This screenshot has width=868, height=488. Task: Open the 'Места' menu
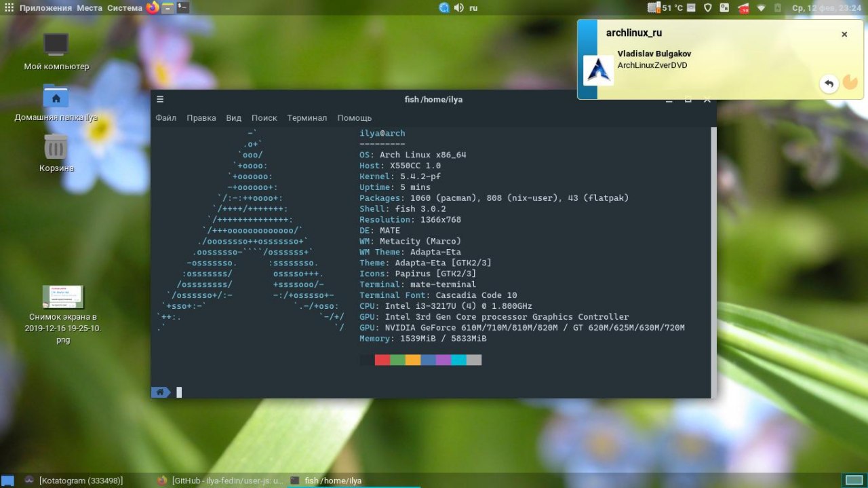click(90, 8)
